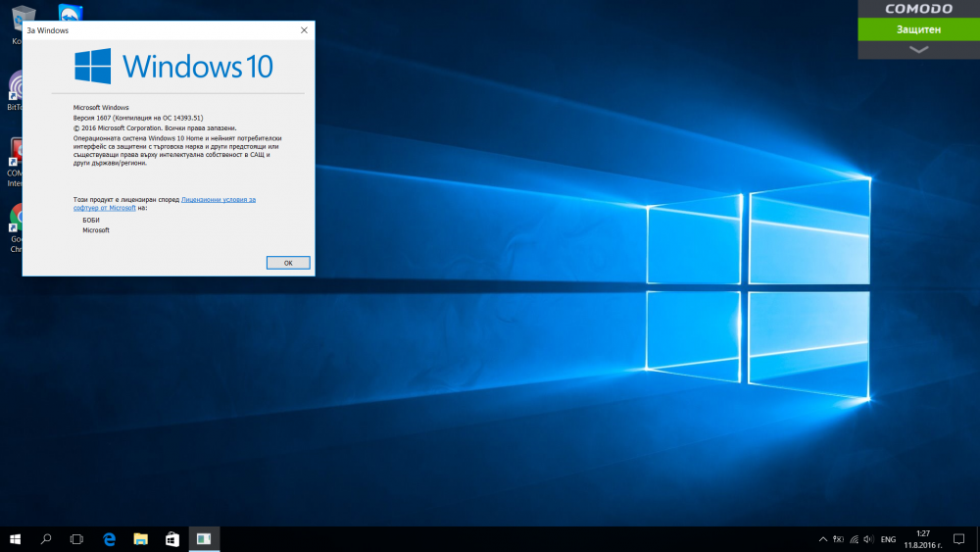This screenshot has width=980, height=552.
Task: Open File Explorer from taskbar
Action: point(140,539)
